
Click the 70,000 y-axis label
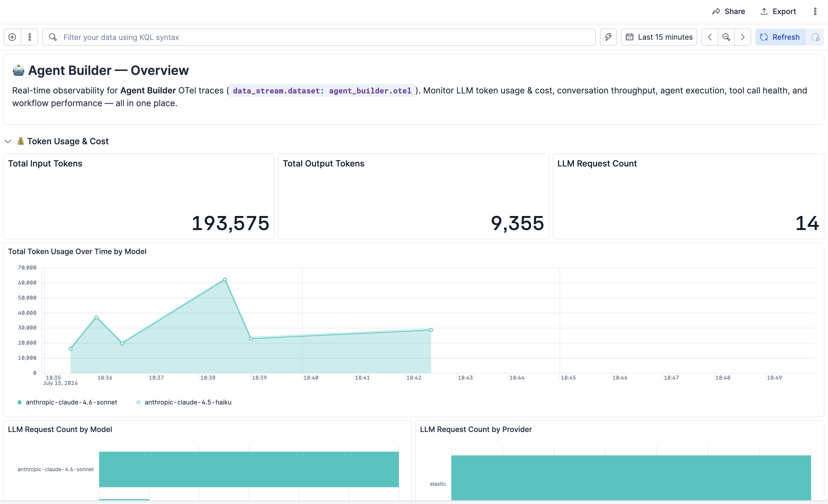pyautogui.click(x=27, y=268)
